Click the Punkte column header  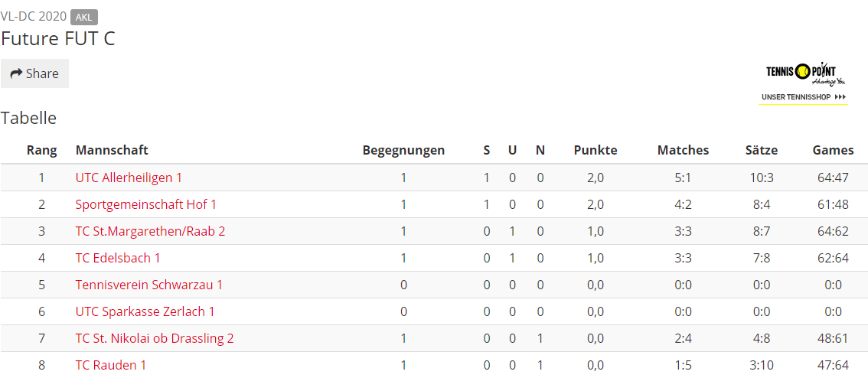[595, 150]
